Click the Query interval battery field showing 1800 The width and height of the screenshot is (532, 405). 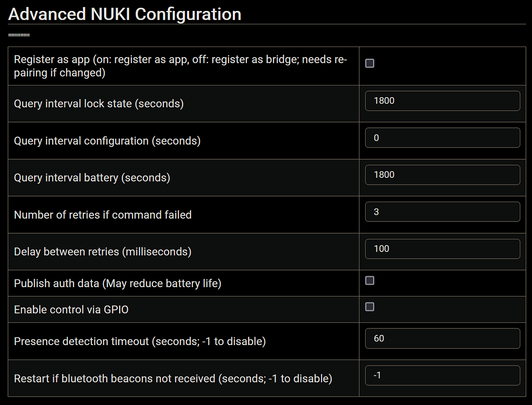(x=443, y=175)
